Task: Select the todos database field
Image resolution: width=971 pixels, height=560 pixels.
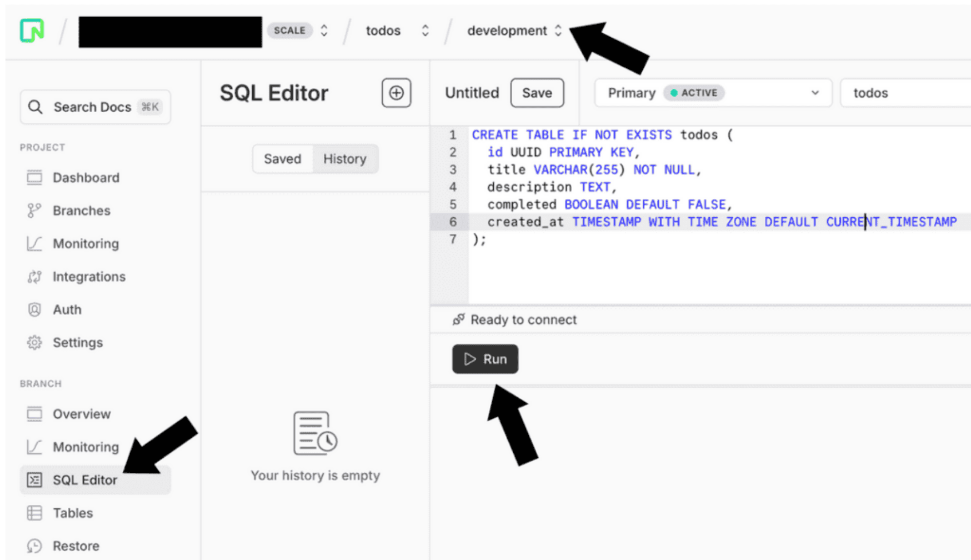Action: click(904, 93)
